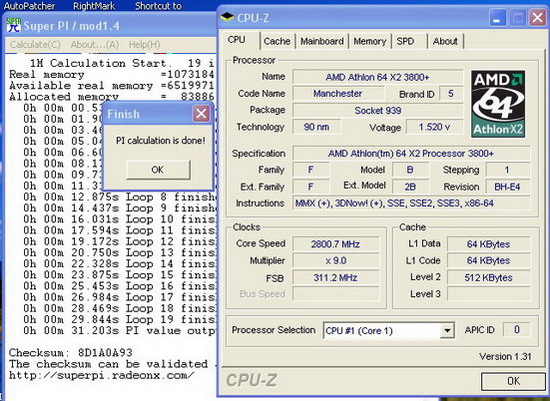
Task: Click the empty Level 3 cache field
Action: 488,294
